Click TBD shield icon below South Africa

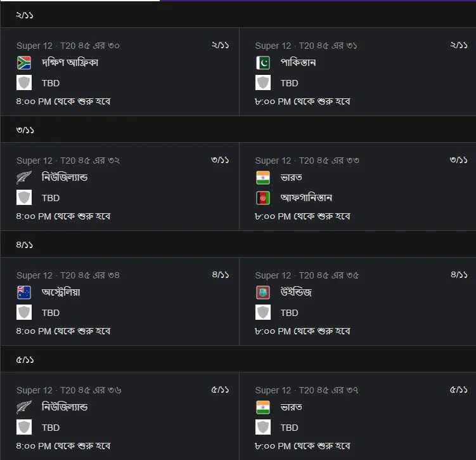click(x=24, y=83)
